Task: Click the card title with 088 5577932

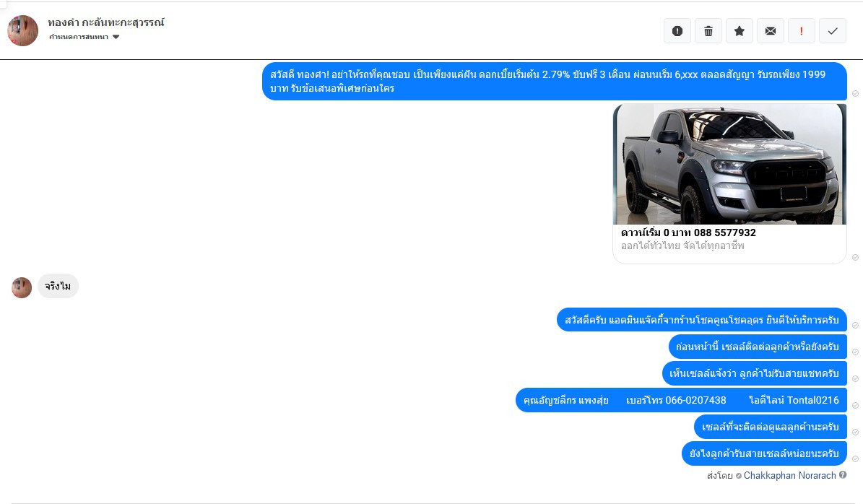Action: point(688,233)
